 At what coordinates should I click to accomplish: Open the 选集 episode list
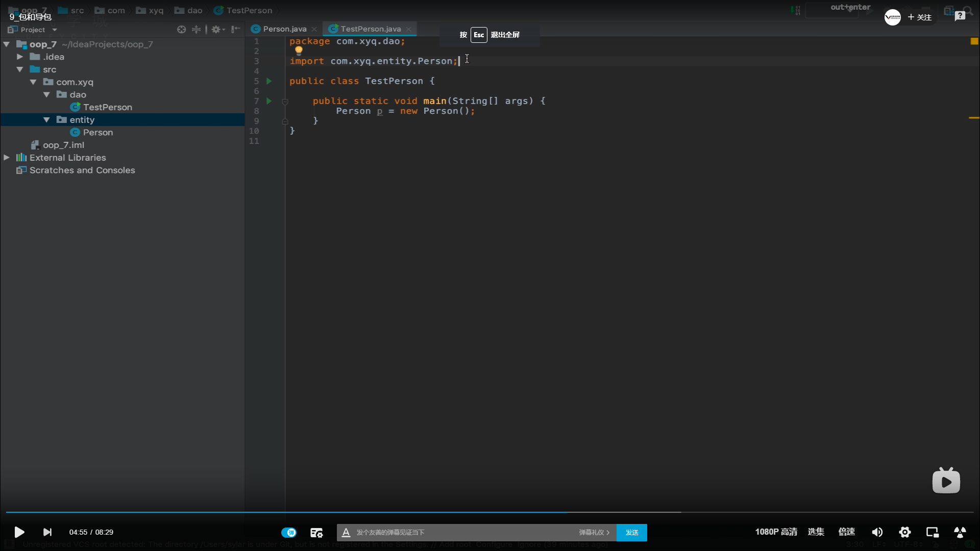point(816,532)
